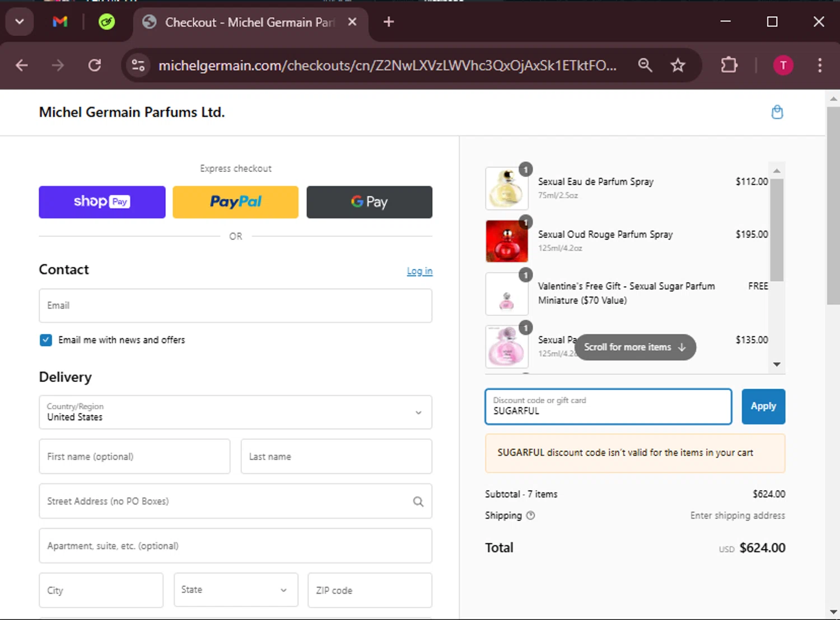This screenshot has height=620, width=840.
Task: Click the cart items scrollbar thumb
Action: coord(777,230)
